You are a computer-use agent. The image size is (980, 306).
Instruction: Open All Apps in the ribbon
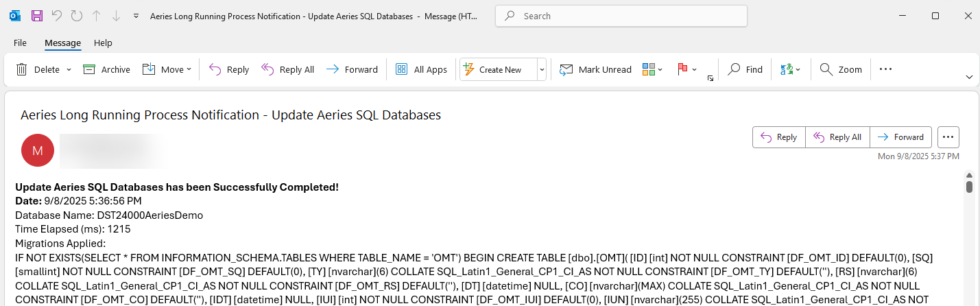tap(422, 69)
